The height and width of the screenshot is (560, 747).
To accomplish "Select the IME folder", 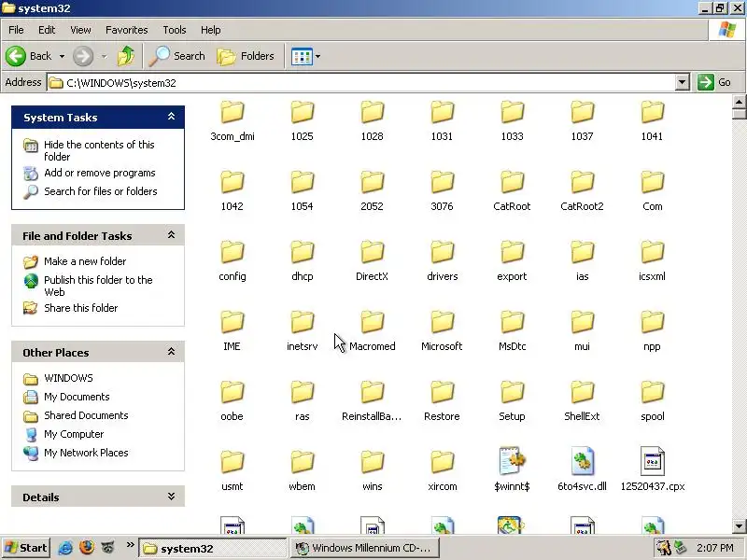I will [x=232, y=331].
